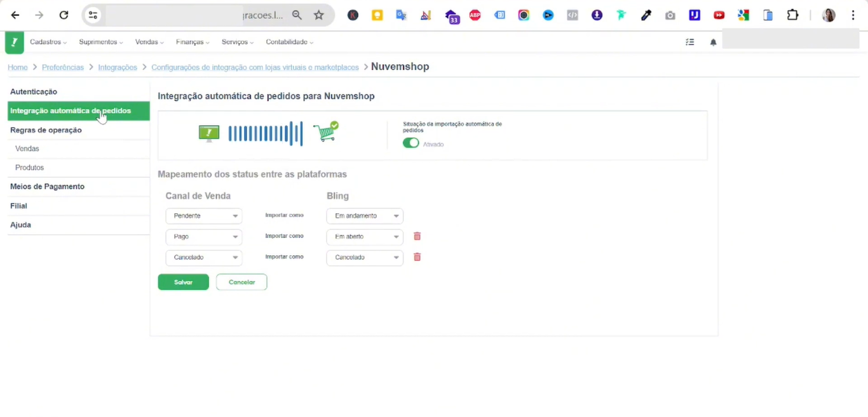
Task: Expand the Vendas top menu
Action: [149, 42]
